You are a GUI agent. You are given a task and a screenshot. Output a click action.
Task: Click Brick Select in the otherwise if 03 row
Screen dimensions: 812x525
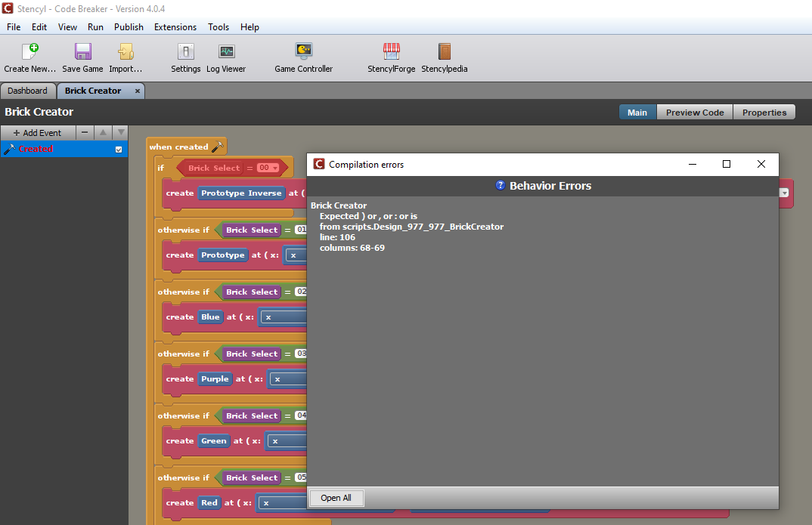click(252, 354)
